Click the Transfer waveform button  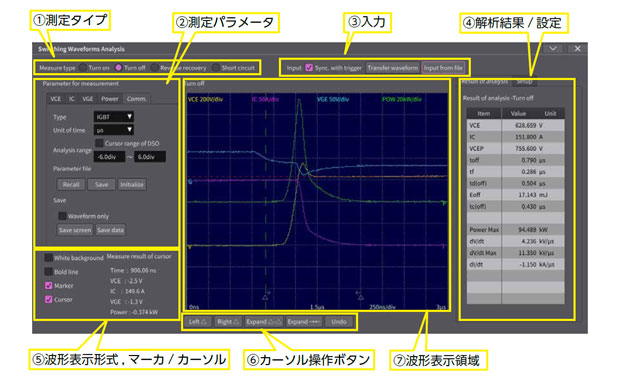(393, 68)
